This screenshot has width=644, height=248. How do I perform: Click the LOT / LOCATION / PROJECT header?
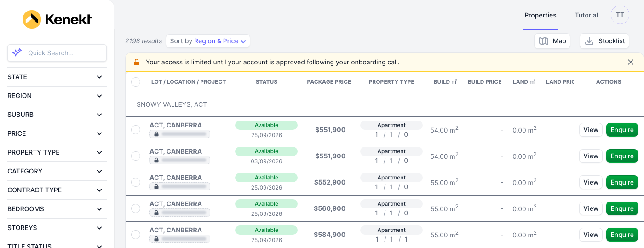189,82
